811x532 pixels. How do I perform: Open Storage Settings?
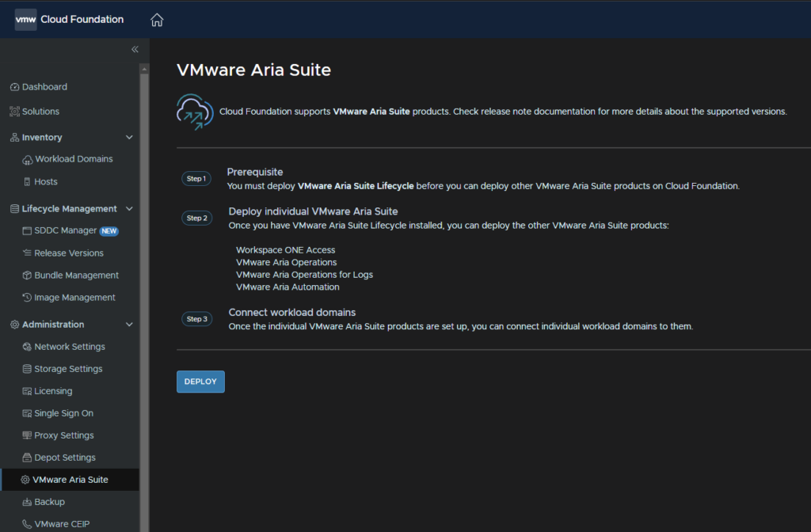coord(70,369)
